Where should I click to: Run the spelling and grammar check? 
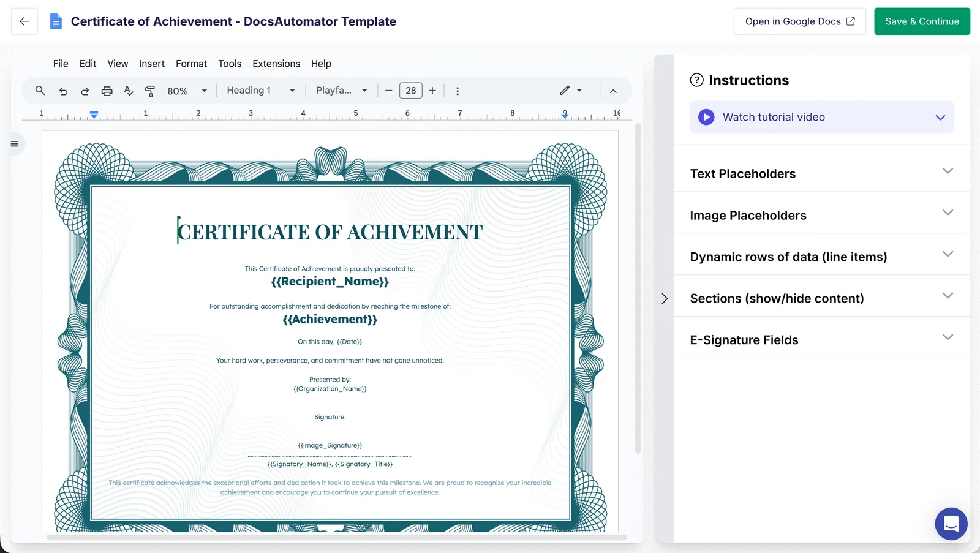tap(128, 91)
